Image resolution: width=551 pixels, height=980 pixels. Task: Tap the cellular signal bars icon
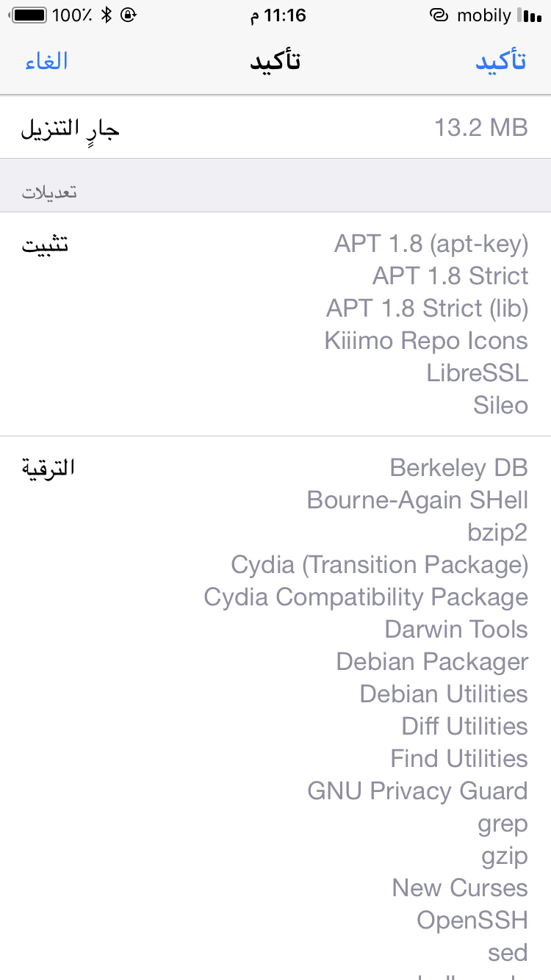point(530,15)
